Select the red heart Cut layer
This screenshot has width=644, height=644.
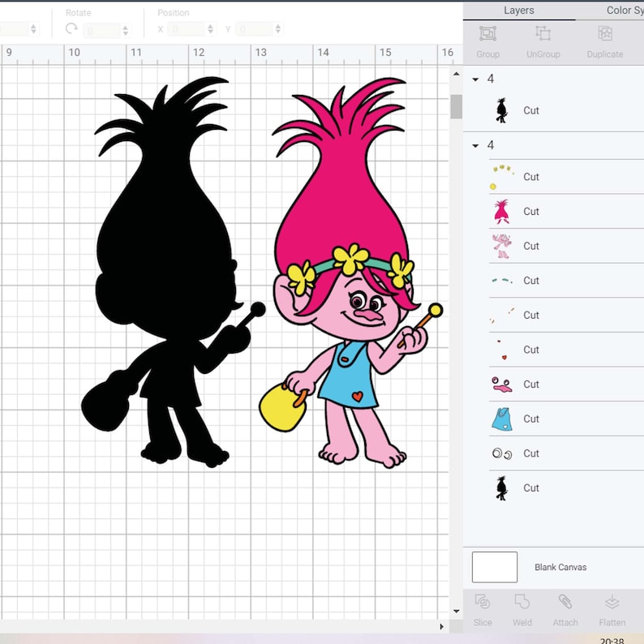567,350
